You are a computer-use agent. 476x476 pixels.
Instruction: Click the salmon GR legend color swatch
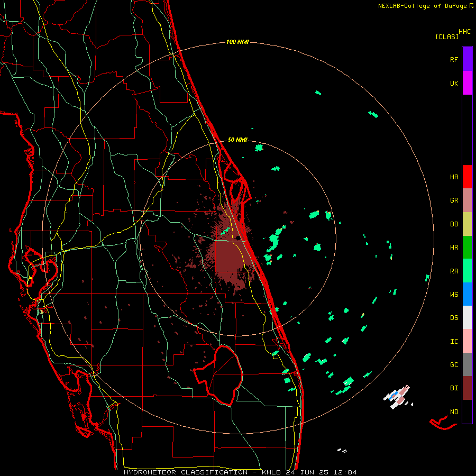click(x=467, y=200)
